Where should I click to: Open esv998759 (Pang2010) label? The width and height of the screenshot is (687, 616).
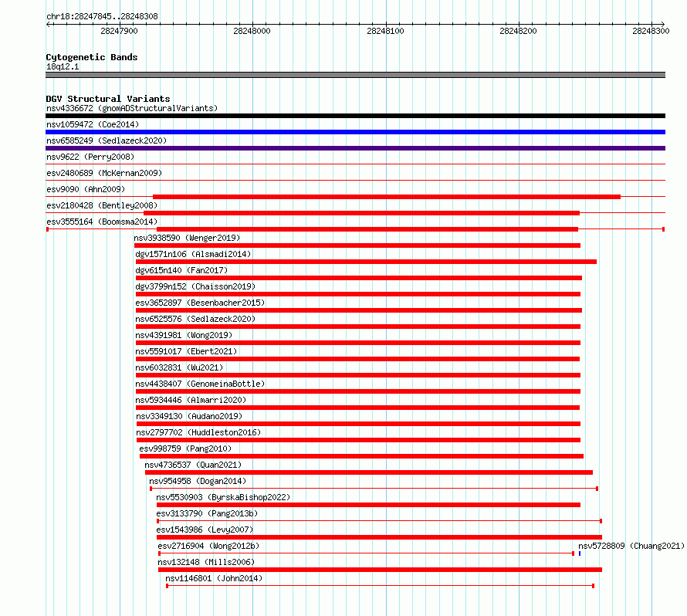[x=185, y=448]
